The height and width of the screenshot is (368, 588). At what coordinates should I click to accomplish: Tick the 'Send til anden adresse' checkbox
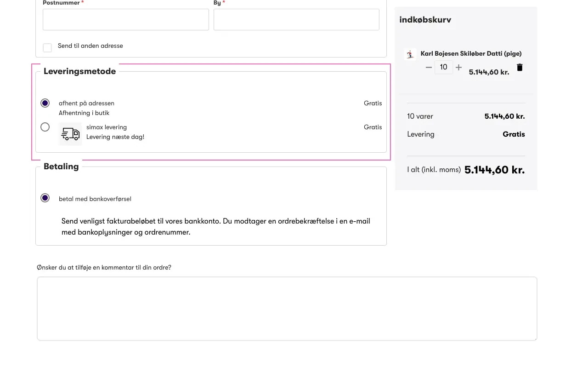pos(47,48)
